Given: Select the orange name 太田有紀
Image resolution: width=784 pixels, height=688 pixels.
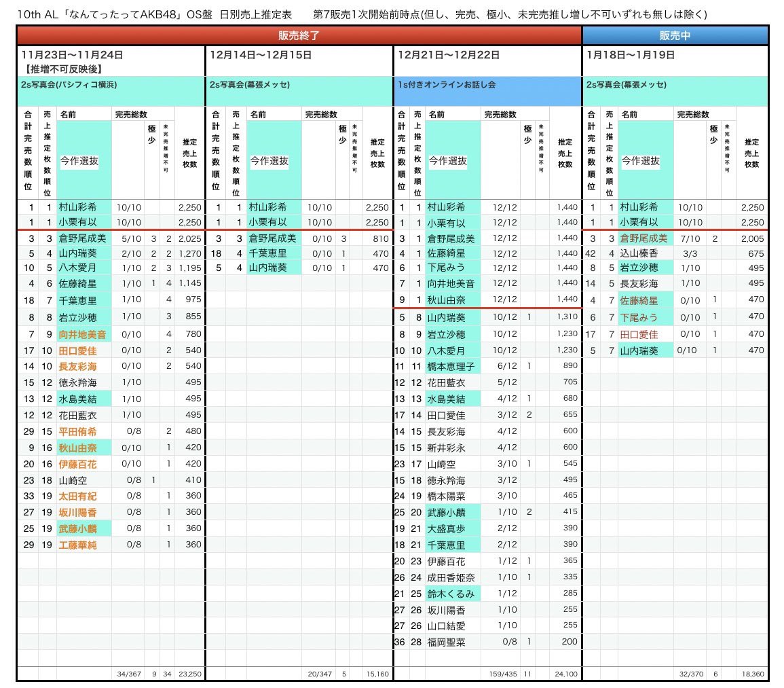Looking at the screenshot, I should 77,496.
